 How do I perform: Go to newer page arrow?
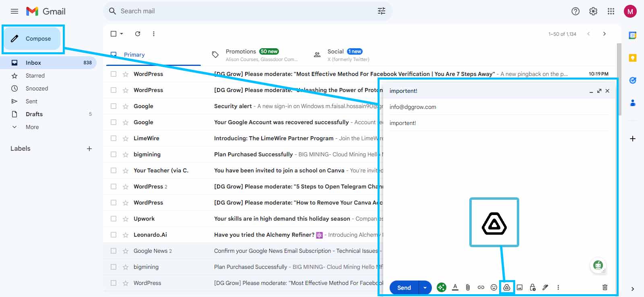588,34
